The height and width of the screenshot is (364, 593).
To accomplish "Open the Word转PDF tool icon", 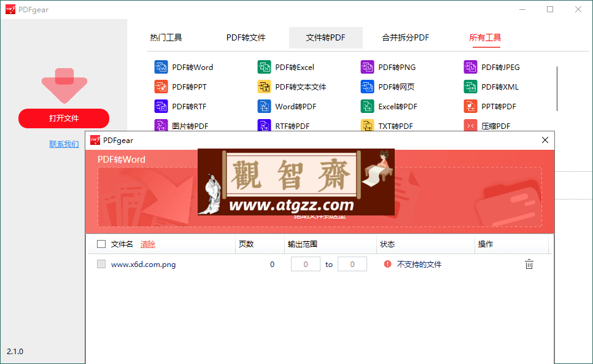I will click(265, 107).
